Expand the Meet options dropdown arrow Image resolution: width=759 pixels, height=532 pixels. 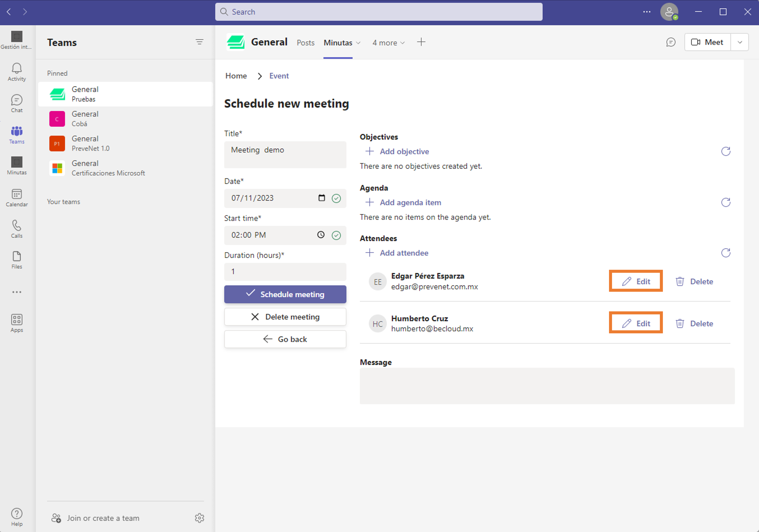(740, 42)
